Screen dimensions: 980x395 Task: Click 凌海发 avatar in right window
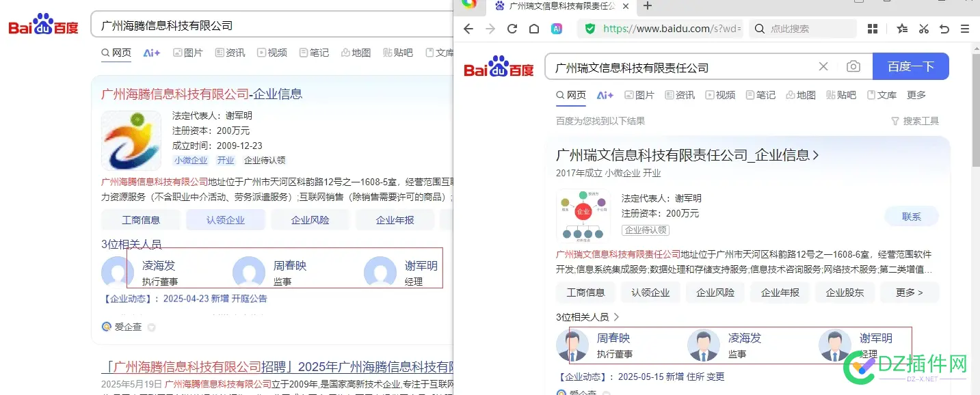click(x=704, y=345)
